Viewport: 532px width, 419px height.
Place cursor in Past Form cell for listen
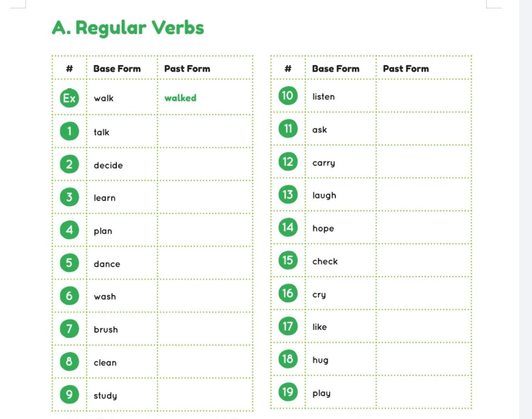(424, 95)
